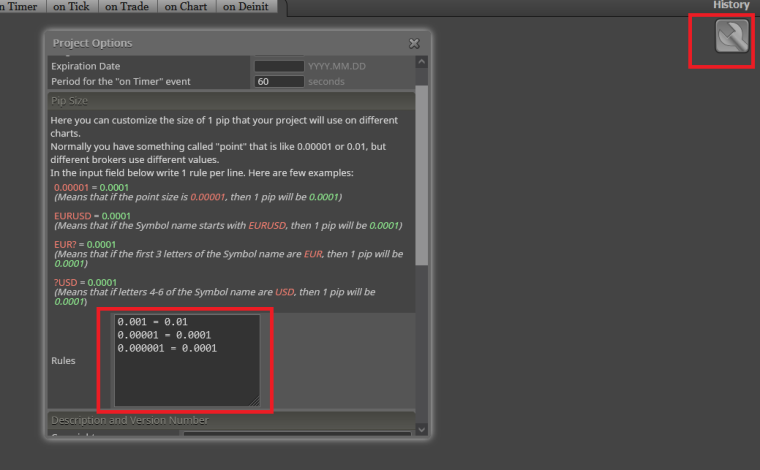Click the rule line '0.00001 = 0.0001'

pos(164,335)
